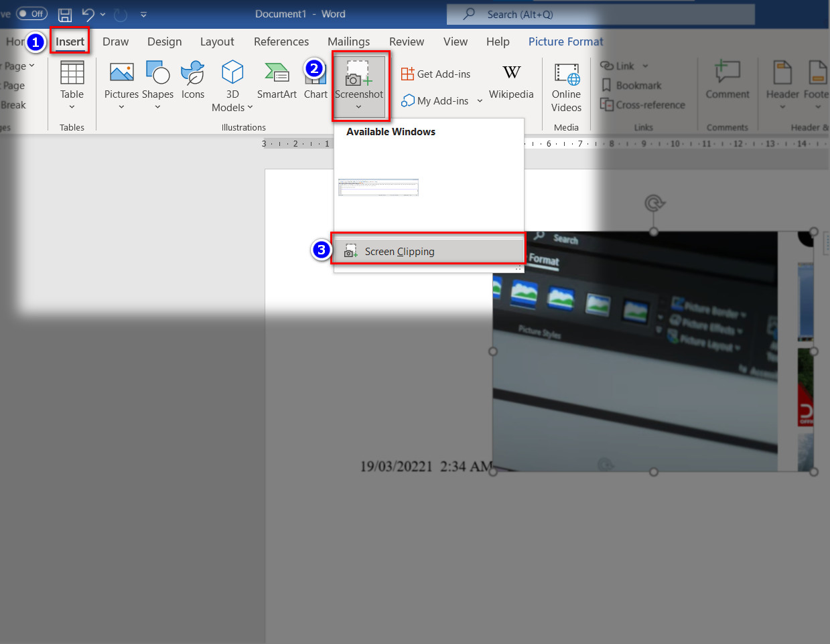Click the Redo icon in title bar

tap(121, 14)
